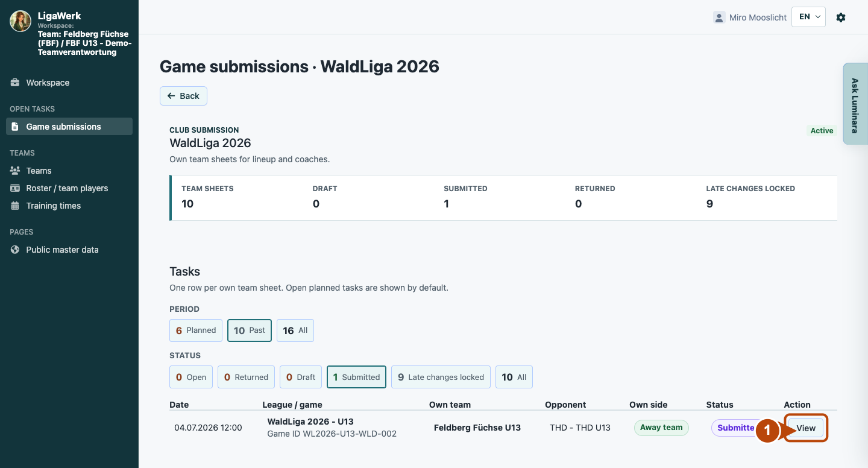Go to Teams in the sidebar

coord(69,171)
